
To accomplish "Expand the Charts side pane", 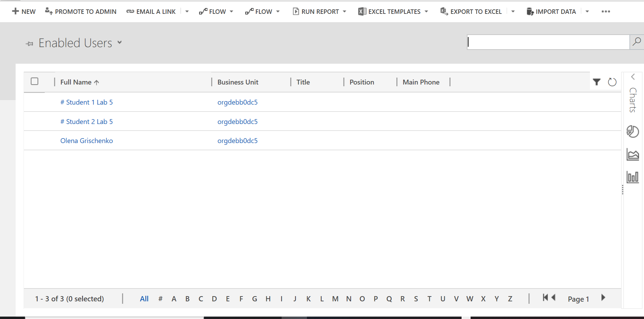I will pyautogui.click(x=633, y=77).
